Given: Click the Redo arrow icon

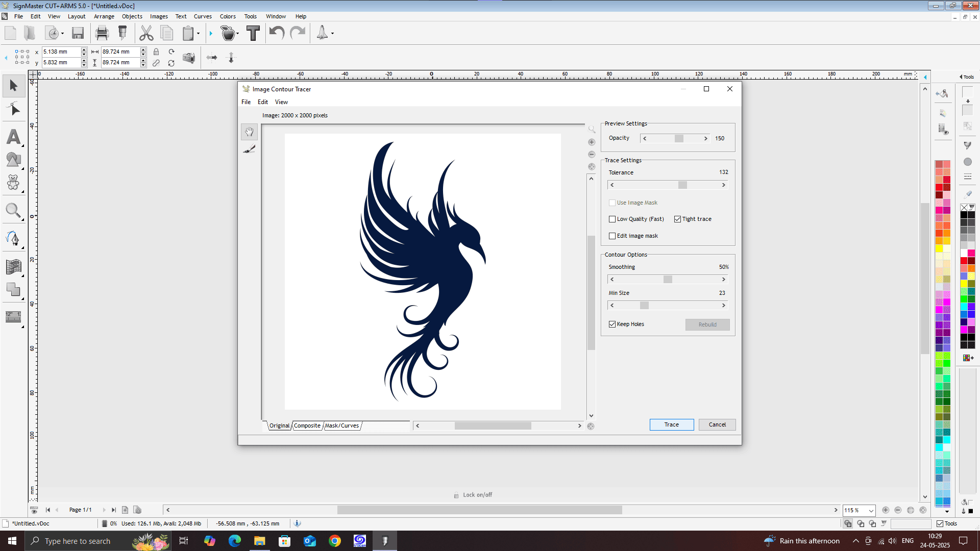Looking at the screenshot, I should tap(298, 33).
